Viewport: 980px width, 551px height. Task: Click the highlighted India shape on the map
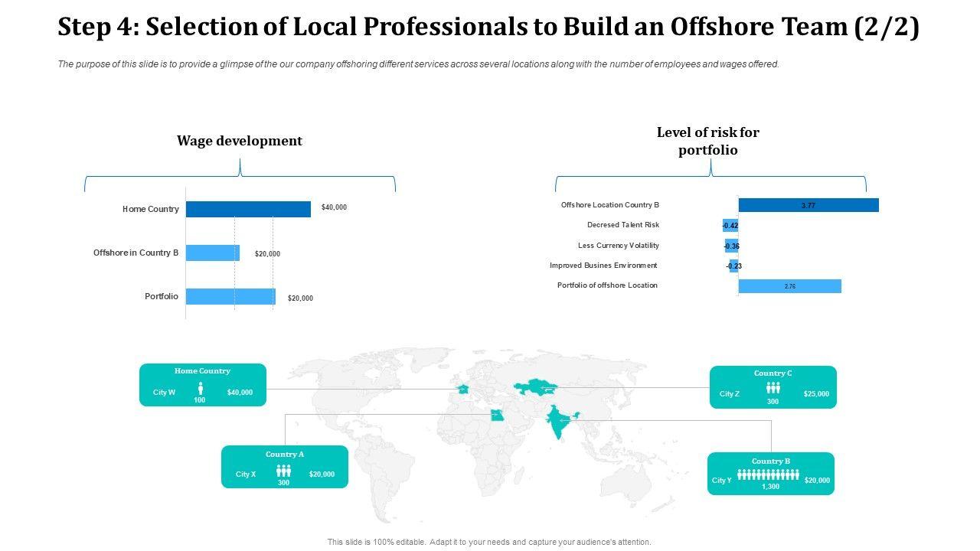point(559,422)
